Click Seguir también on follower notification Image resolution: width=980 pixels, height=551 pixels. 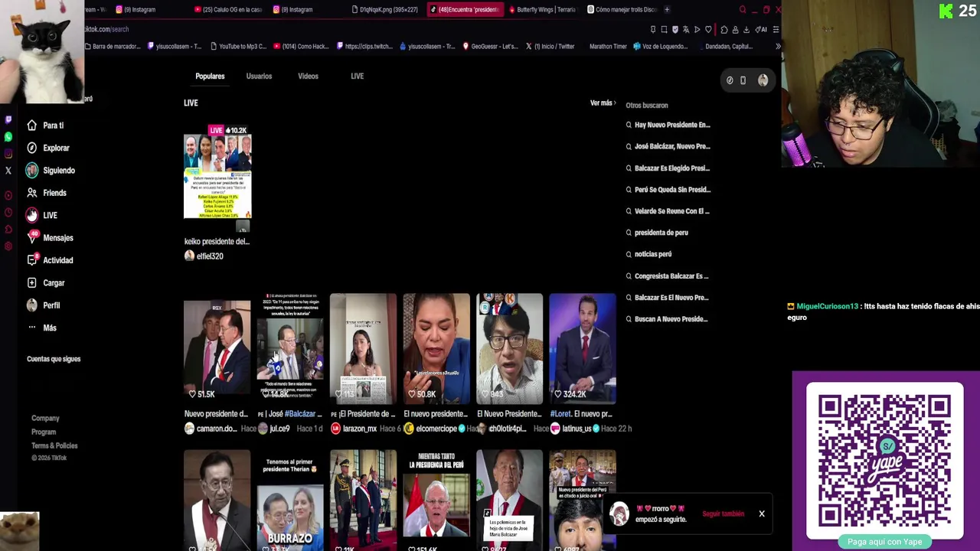point(724,514)
